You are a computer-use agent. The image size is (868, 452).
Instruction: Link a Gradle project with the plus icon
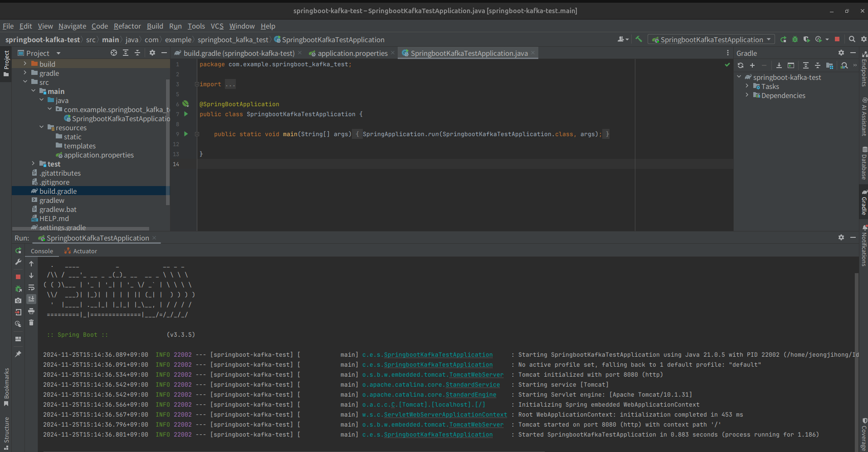752,65
